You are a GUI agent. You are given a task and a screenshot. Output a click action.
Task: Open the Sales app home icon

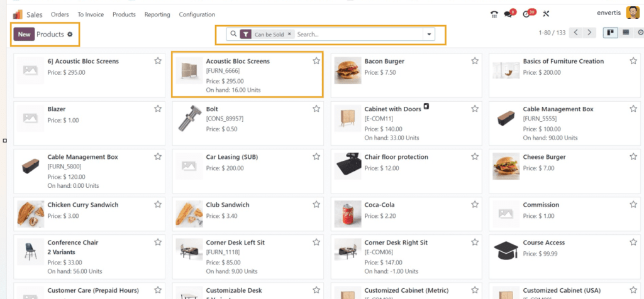tap(18, 15)
